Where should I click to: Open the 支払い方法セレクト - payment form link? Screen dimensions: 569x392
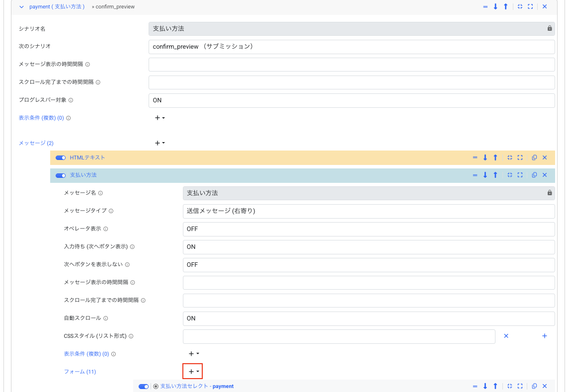pyautogui.click(x=197, y=386)
